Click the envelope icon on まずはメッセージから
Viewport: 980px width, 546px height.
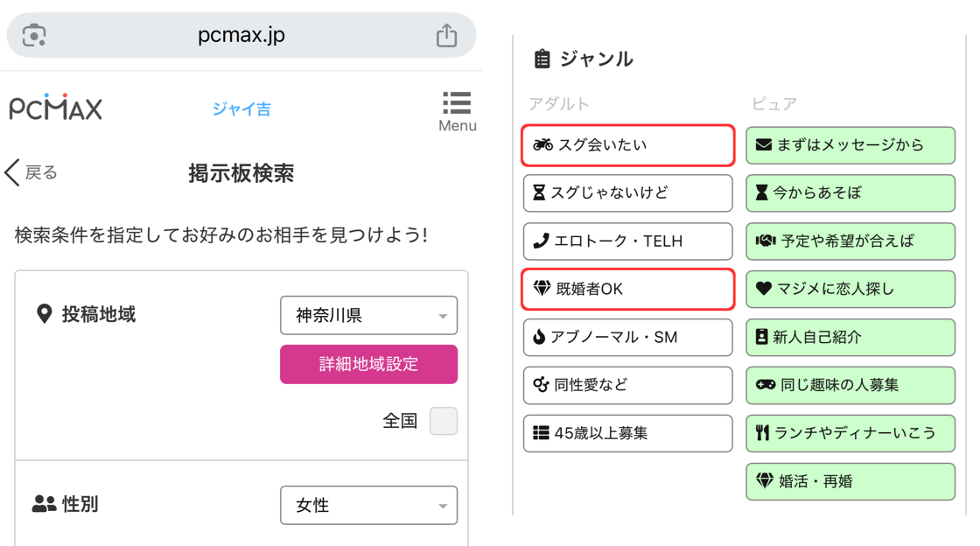765,145
